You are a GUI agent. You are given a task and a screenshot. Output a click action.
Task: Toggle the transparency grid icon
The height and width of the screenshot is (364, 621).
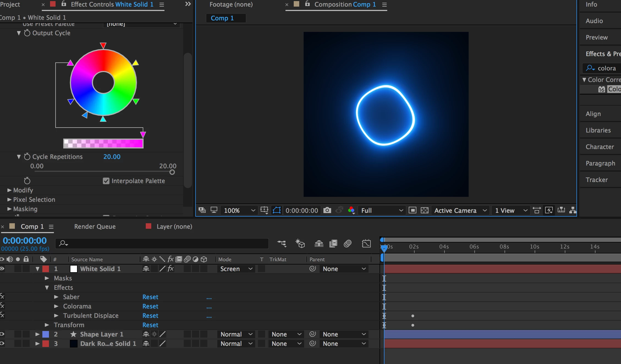(x=425, y=210)
